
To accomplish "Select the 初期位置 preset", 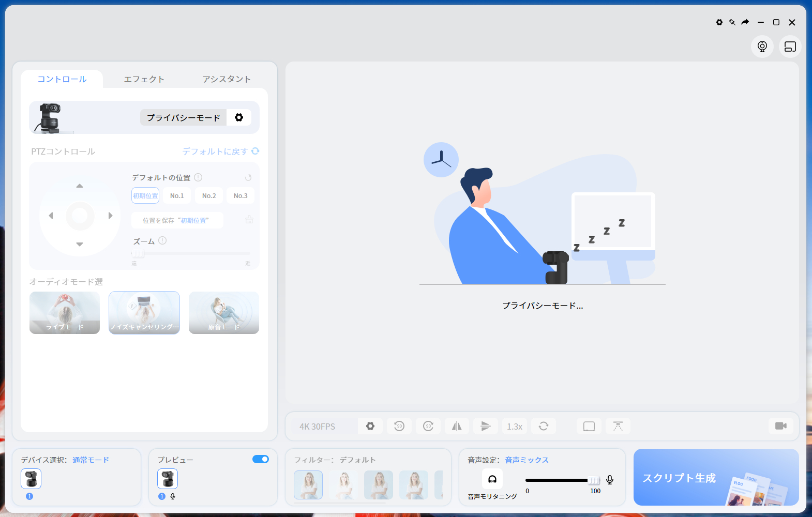I will click(145, 195).
